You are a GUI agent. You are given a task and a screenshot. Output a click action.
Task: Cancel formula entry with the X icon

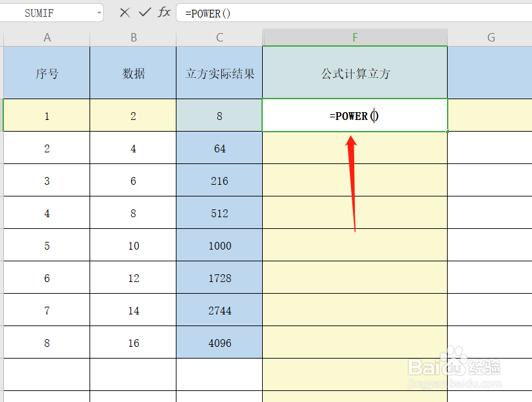coord(125,13)
